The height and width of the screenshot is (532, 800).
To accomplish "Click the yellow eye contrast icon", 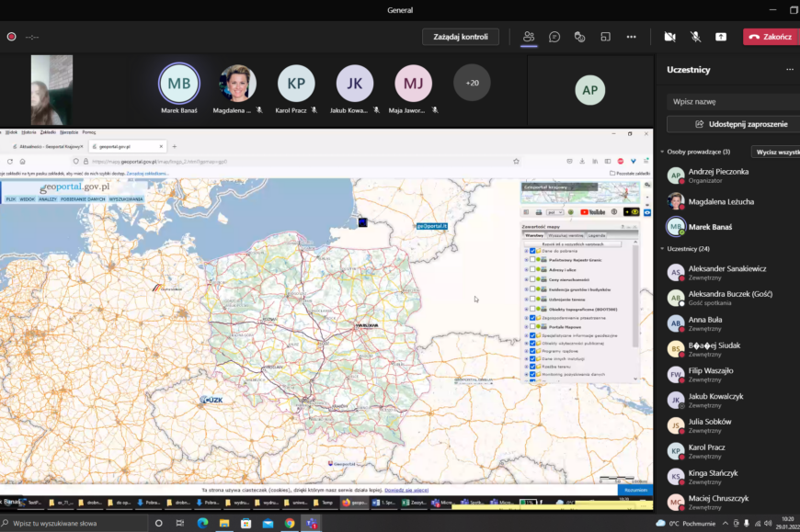I will coord(632,212).
